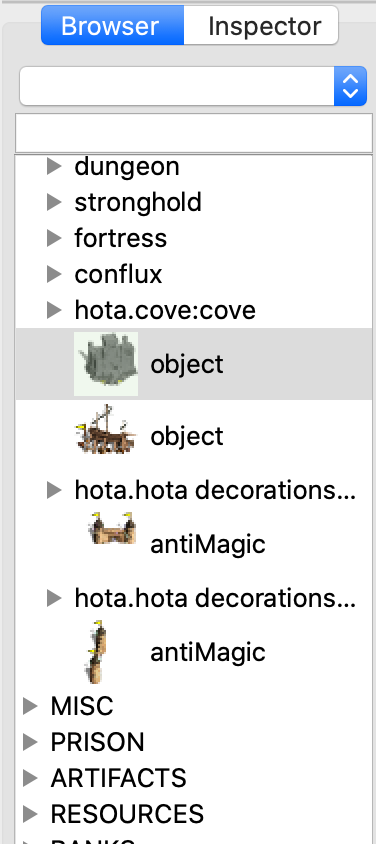Expand the ARTIFACTS category

click(x=30, y=778)
